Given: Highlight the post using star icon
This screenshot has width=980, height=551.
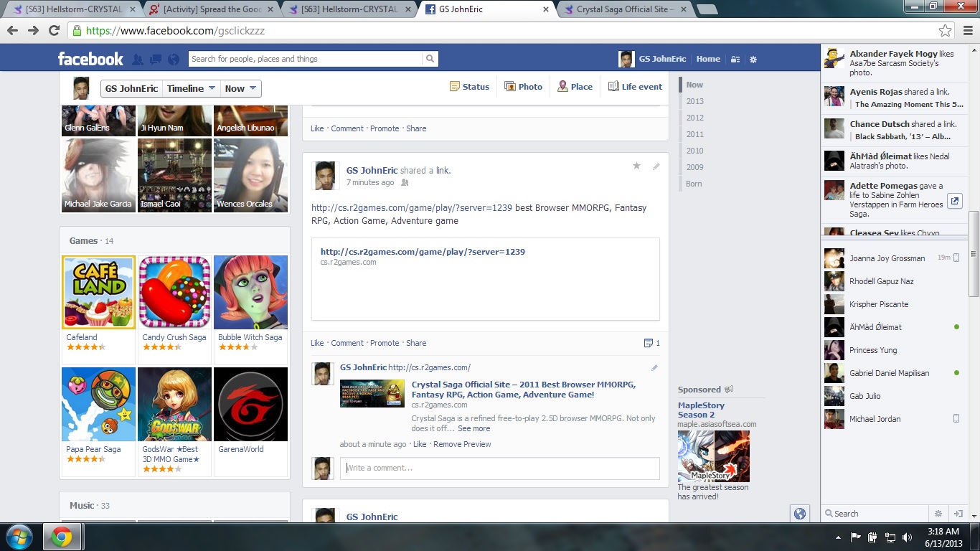Looking at the screenshot, I should (636, 166).
